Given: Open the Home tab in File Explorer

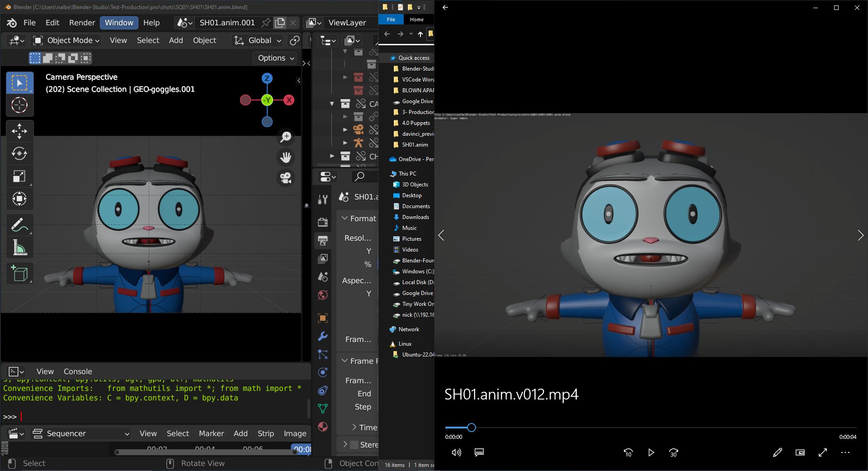Looking at the screenshot, I should [x=417, y=19].
